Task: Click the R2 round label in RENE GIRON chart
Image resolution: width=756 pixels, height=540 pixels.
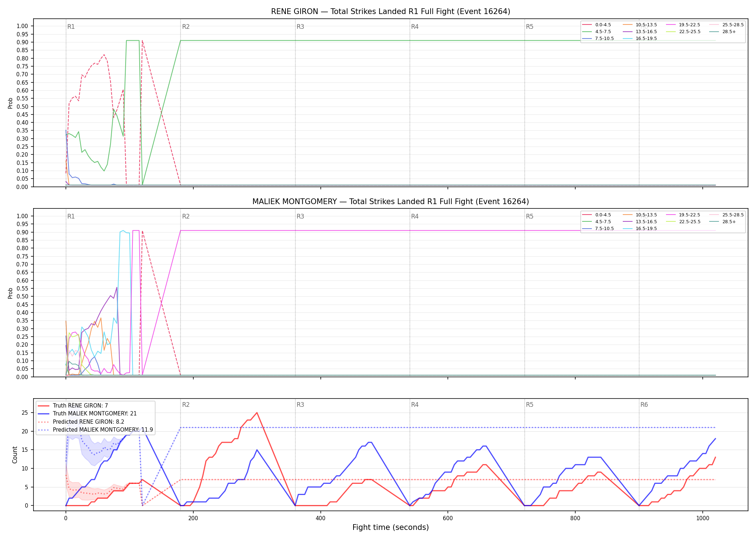Action: tap(186, 27)
